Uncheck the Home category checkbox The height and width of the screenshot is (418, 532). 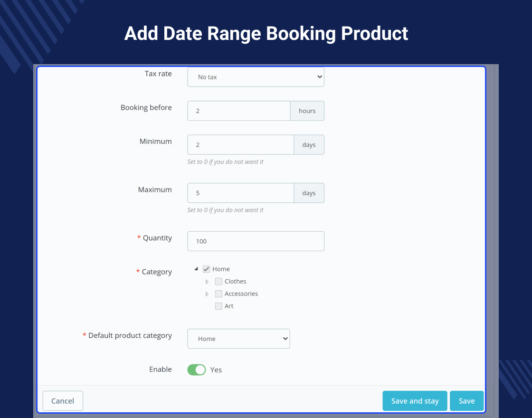pyautogui.click(x=206, y=269)
